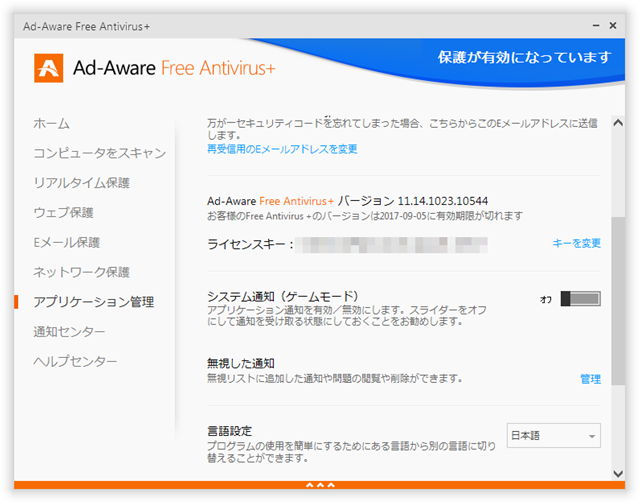Open the 日本語 language dropdown
This screenshot has height=504, width=640.
click(x=553, y=435)
